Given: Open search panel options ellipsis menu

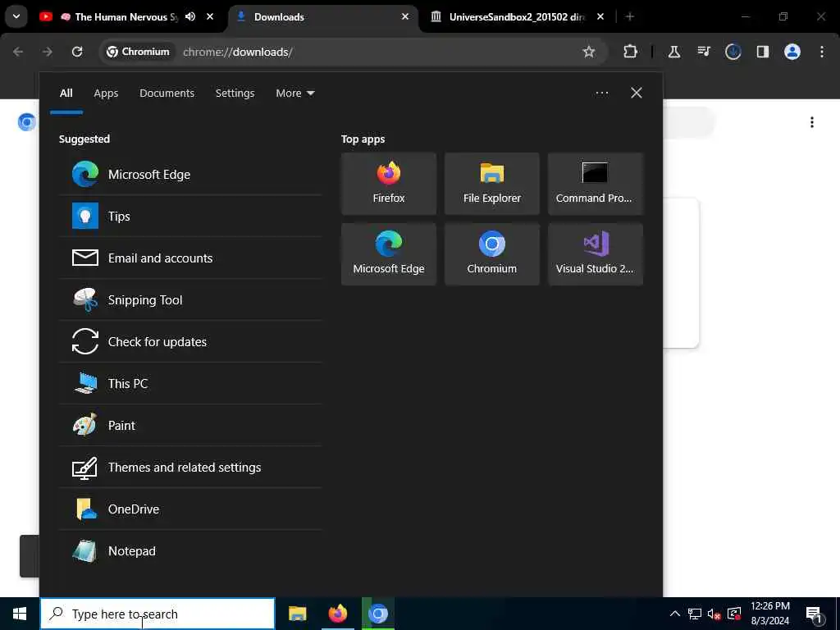Looking at the screenshot, I should [x=601, y=94].
